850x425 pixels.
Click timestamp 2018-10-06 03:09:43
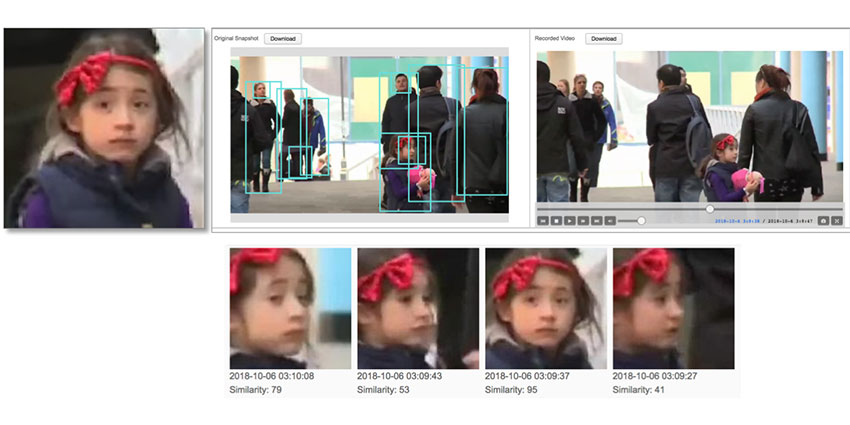(400, 376)
